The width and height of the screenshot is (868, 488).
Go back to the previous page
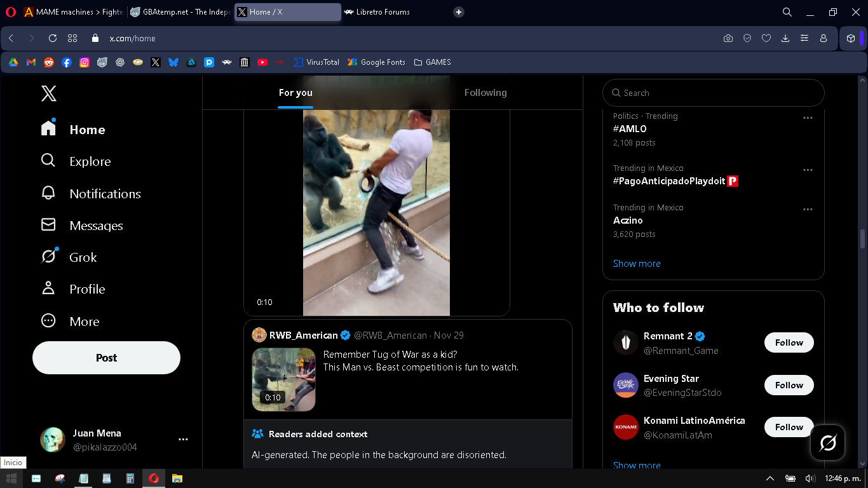tap(11, 38)
